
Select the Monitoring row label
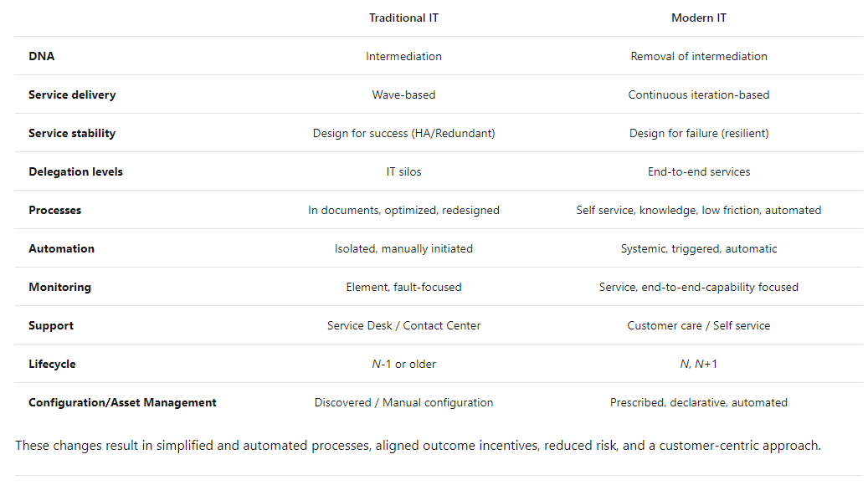[59, 287]
